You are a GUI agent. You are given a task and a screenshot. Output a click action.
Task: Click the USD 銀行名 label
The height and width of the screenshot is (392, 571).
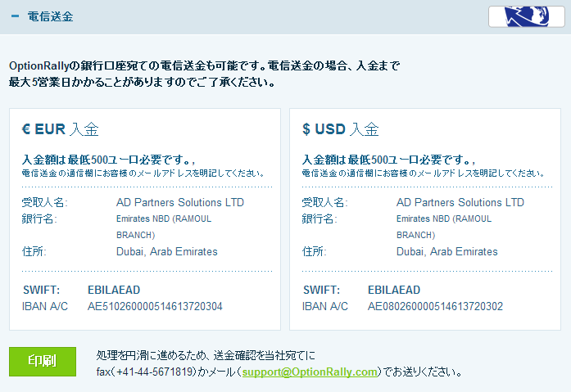click(x=319, y=219)
